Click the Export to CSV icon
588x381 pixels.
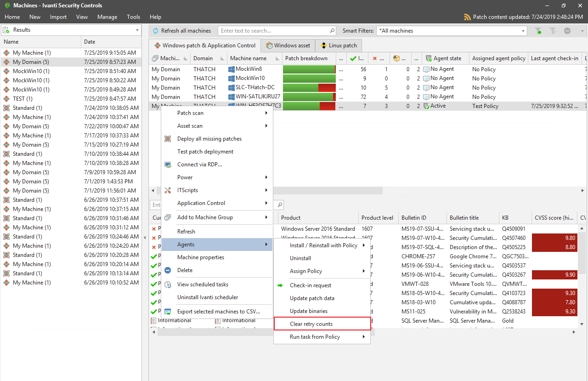(168, 312)
